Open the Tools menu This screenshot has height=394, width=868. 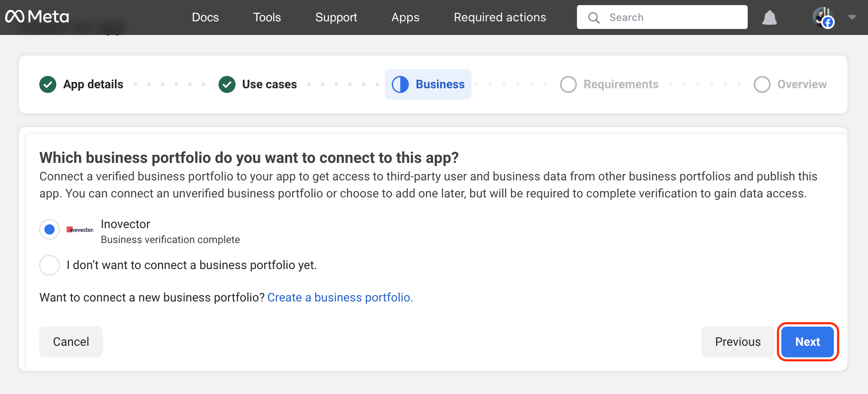pyautogui.click(x=267, y=17)
